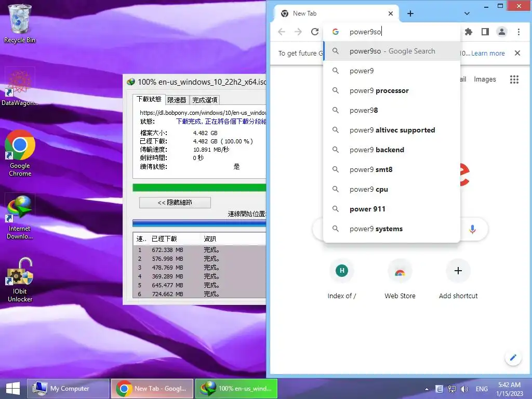Image resolution: width=532 pixels, height=399 pixels.
Task: Open the Images link
Action: click(485, 79)
